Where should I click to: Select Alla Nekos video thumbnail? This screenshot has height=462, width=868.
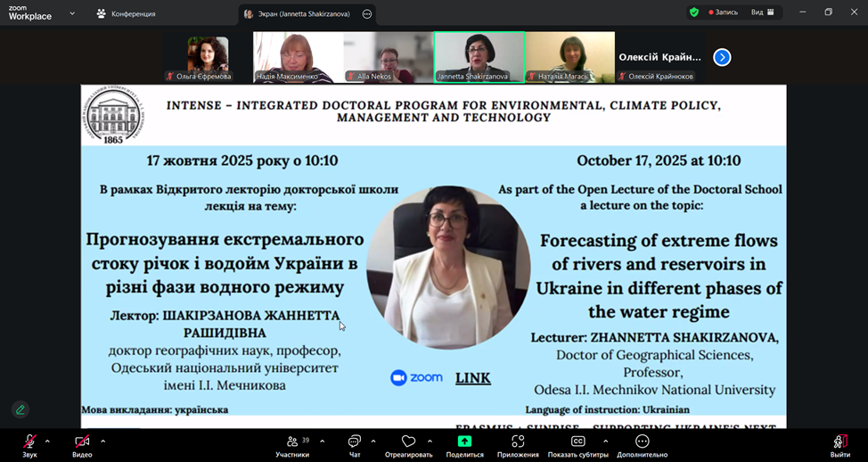tap(388, 58)
